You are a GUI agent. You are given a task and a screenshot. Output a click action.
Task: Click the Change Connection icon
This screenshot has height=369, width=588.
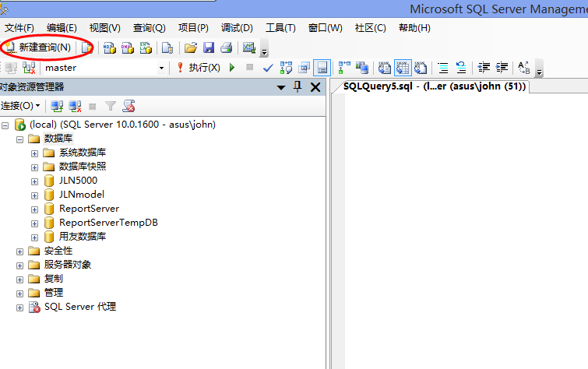[x=29, y=68]
